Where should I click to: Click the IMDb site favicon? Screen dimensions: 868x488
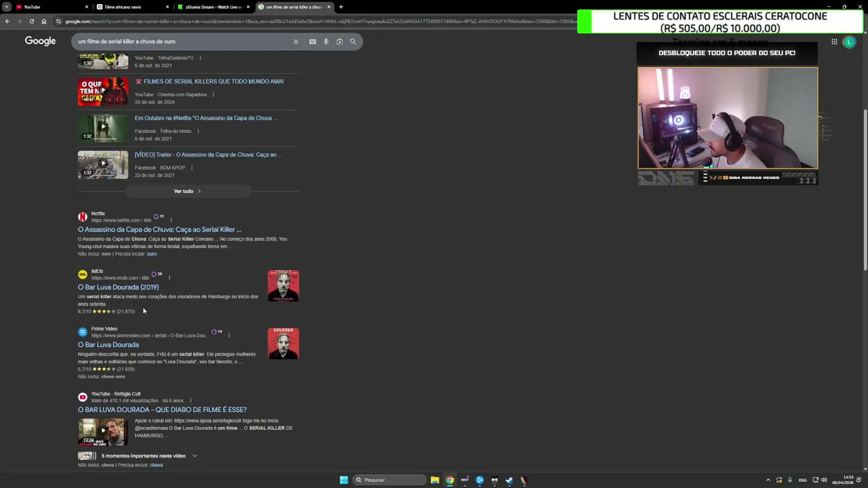pyautogui.click(x=83, y=274)
